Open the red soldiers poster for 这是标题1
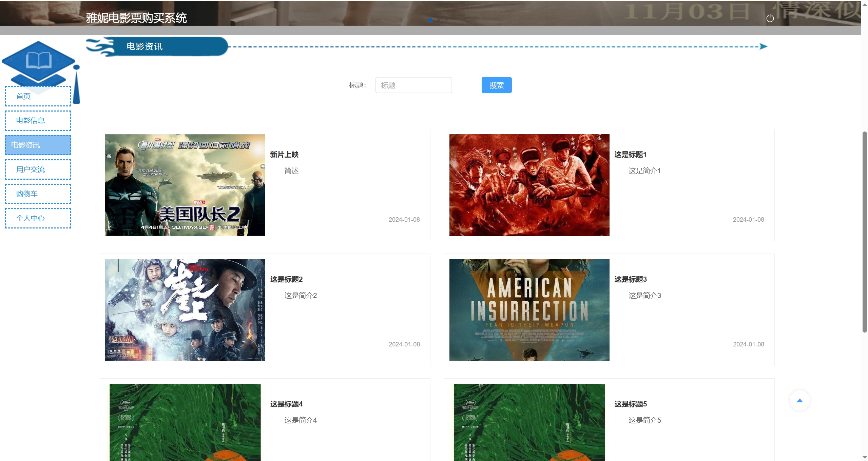This screenshot has height=461, width=868. click(529, 185)
